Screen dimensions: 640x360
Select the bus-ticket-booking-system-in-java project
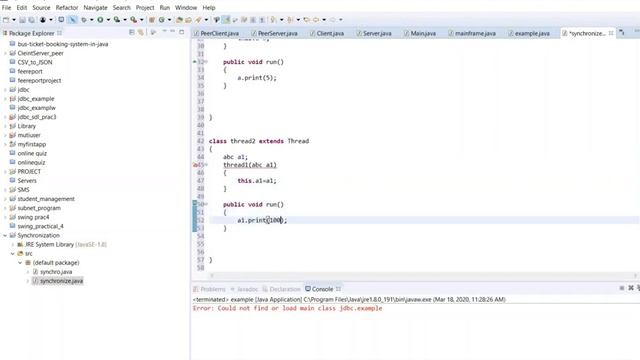point(63,44)
